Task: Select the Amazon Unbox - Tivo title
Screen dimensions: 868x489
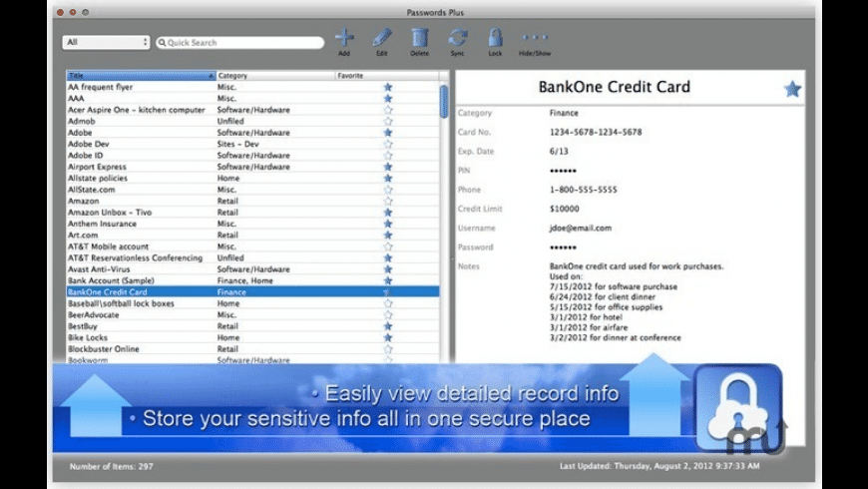Action: click(x=110, y=213)
